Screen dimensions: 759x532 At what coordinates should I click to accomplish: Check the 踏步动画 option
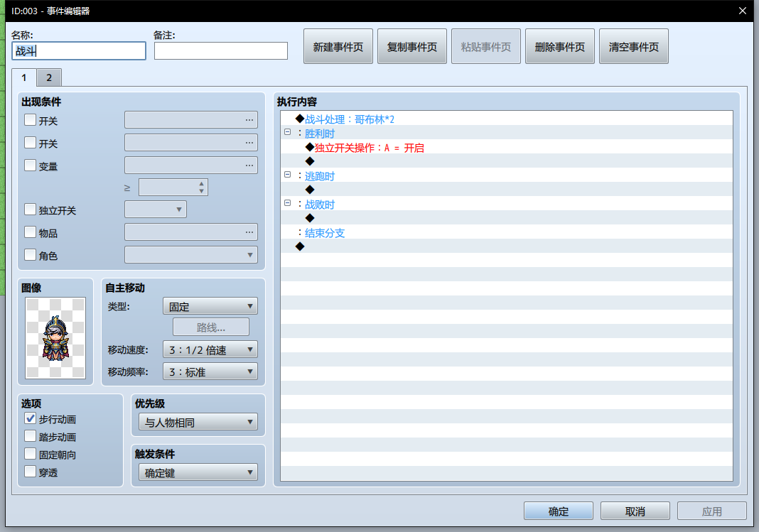(x=30, y=436)
